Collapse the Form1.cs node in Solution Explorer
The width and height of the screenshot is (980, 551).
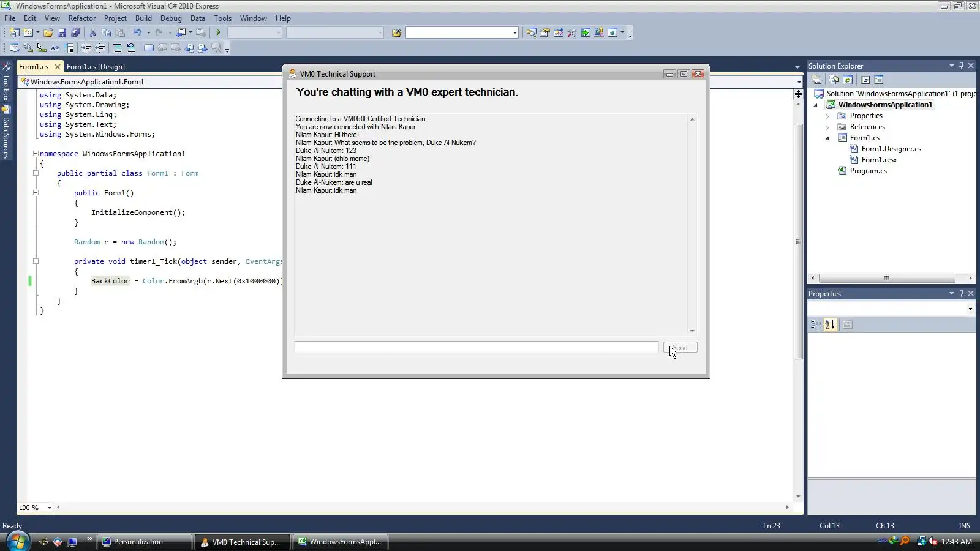(827, 138)
